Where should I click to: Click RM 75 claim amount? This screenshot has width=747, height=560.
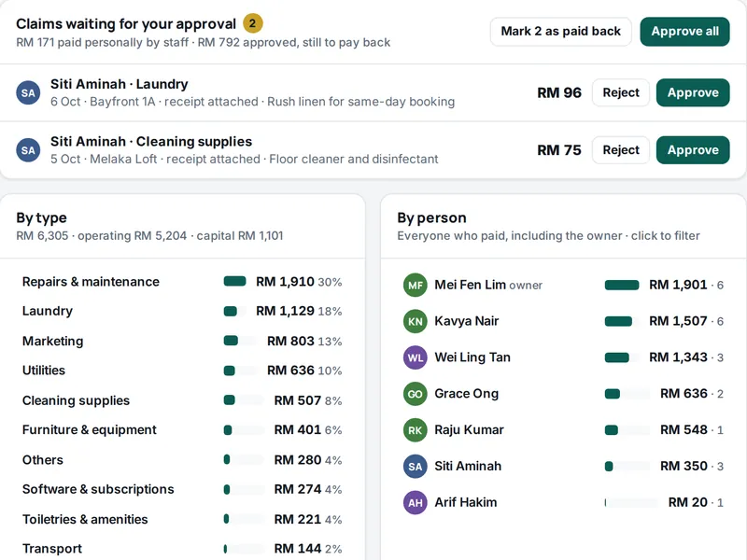pos(559,150)
